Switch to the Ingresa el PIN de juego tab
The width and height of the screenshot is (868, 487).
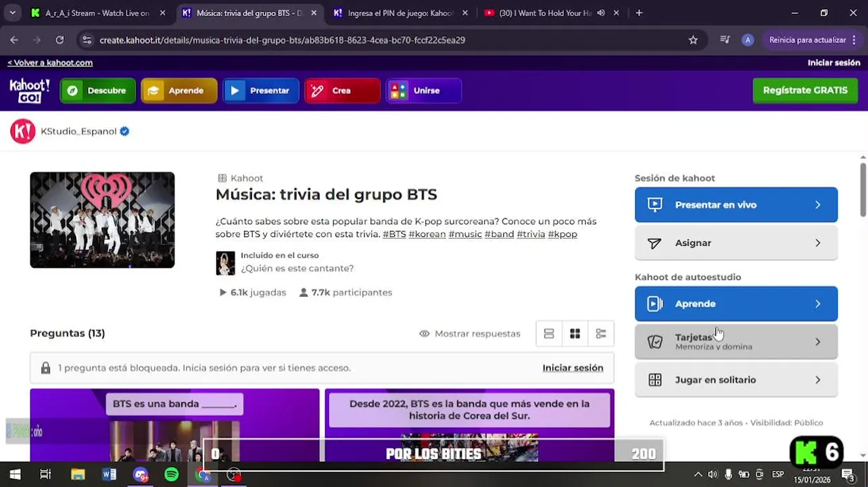(x=401, y=13)
